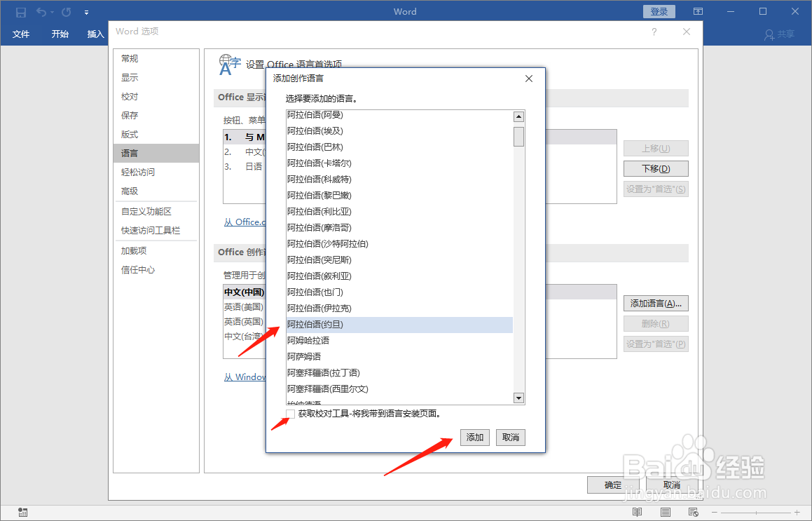
Task: Select 阿塞拜疆语(拉丁语) in the list
Action: click(399, 373)
